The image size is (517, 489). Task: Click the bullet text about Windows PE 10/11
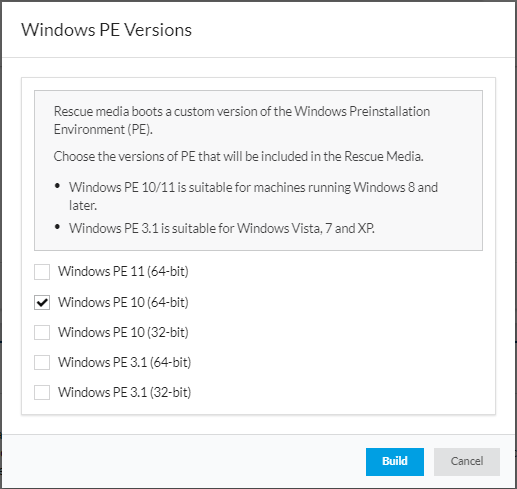click(253, 196)
